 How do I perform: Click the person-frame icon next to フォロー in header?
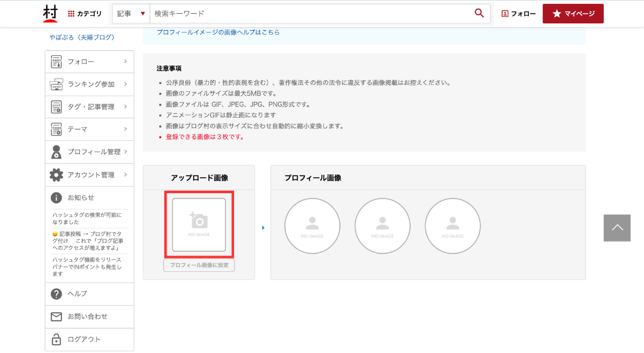coord(505,14)
